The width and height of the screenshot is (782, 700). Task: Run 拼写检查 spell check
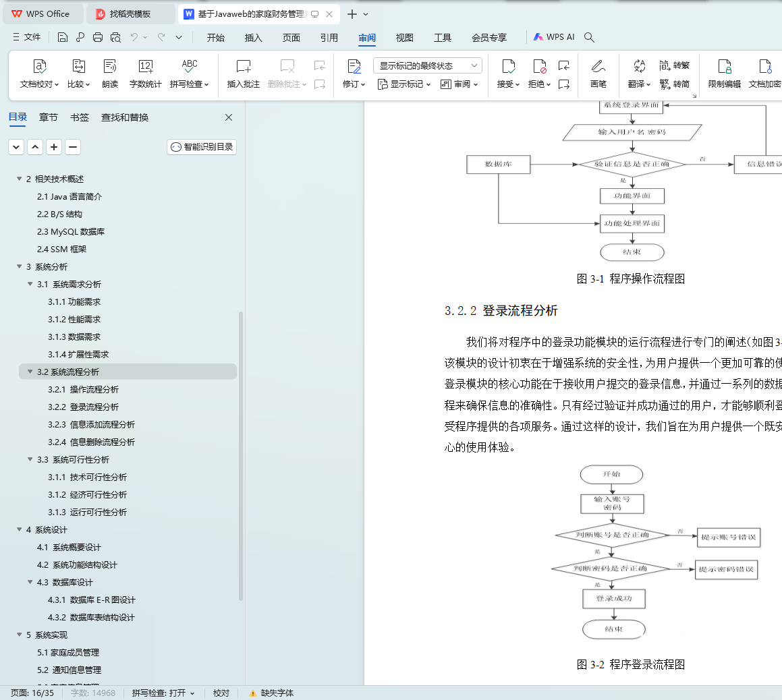coord(190,74)
